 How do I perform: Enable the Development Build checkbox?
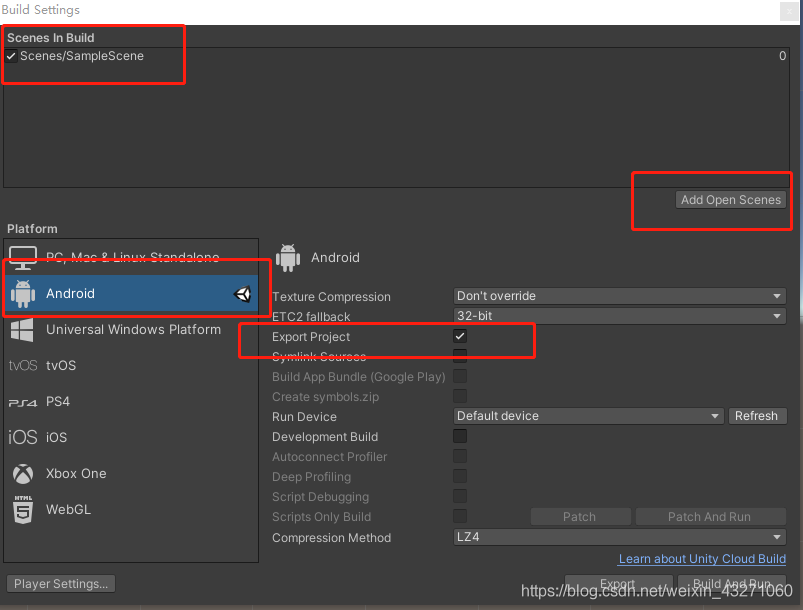tap(460, 436)
